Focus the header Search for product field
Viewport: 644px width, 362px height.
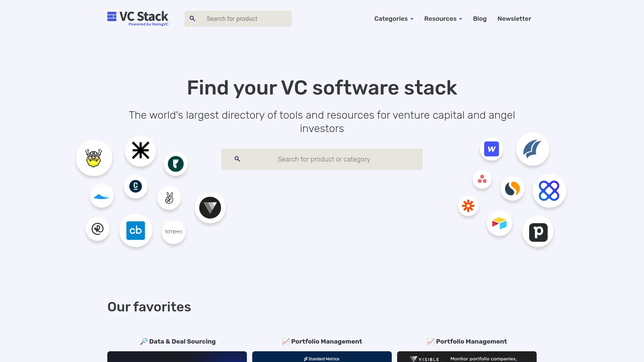point(238,19)
